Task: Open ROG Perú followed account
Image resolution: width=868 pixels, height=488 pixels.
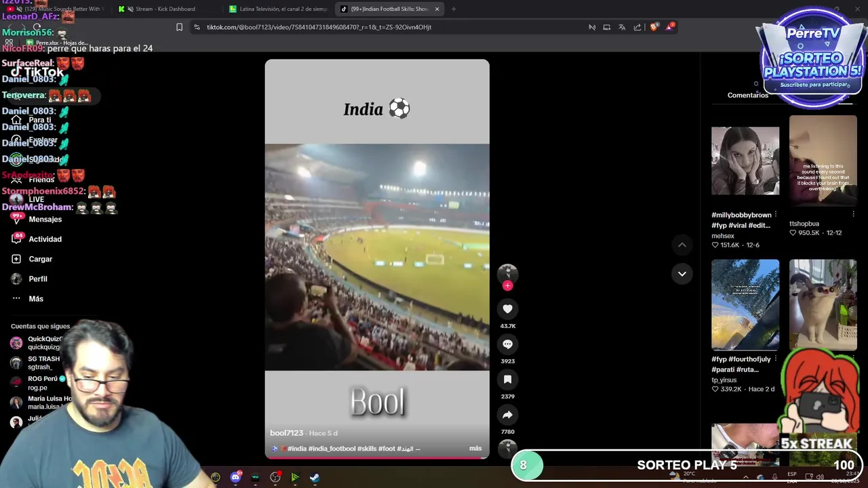Action: click(39, 383)
